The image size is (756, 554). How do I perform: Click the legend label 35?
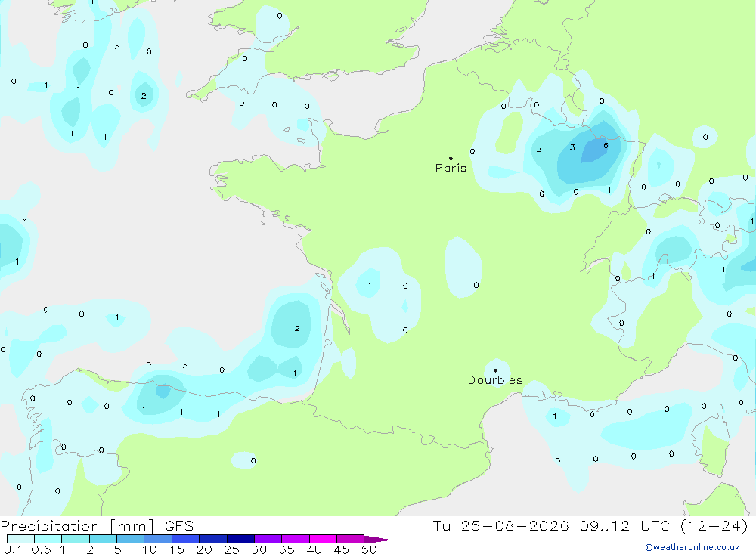click(287, 549)
